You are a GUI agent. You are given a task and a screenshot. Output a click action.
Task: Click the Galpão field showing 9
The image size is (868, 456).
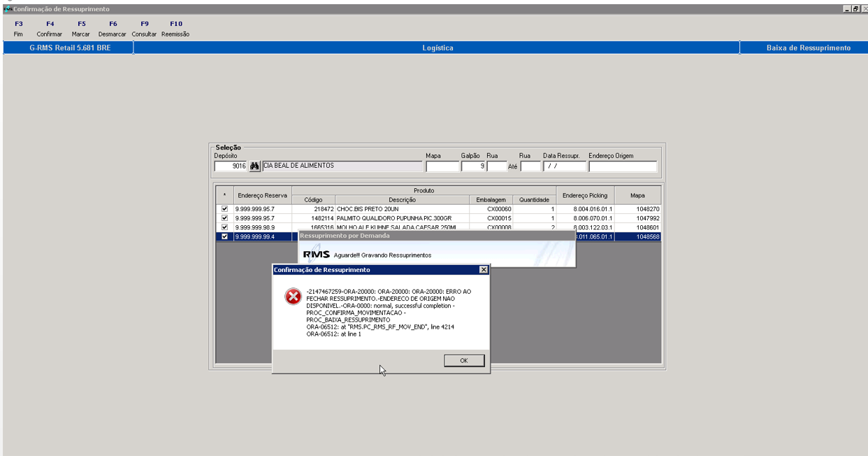(473, 166)
